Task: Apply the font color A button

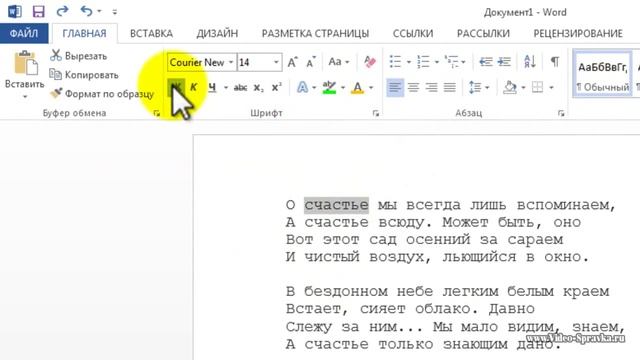Action: [x=358, y=87]
